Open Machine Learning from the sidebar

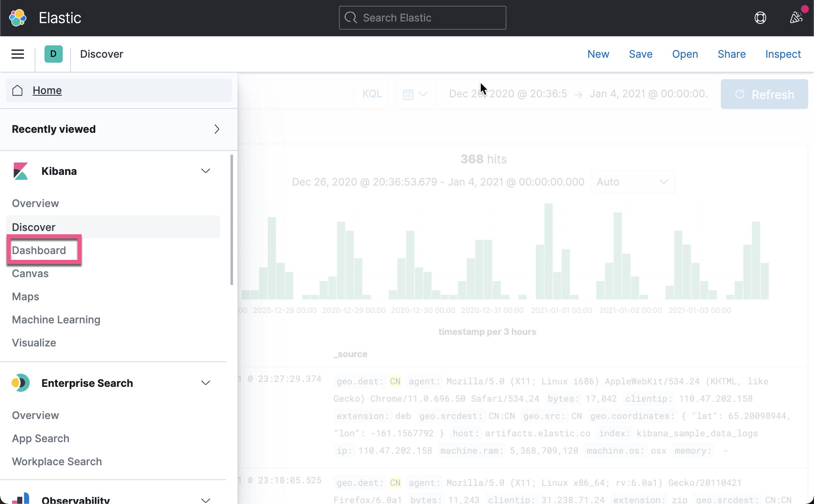[56, 319]
